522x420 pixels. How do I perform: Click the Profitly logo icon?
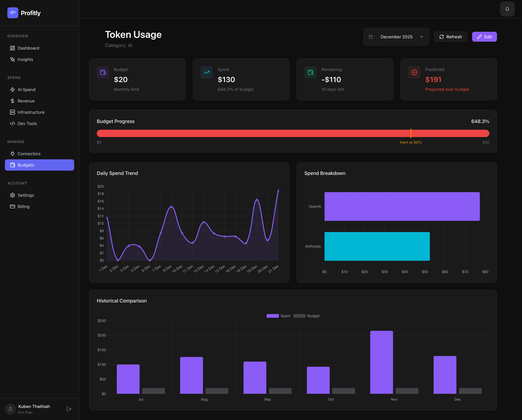(13, 13)
